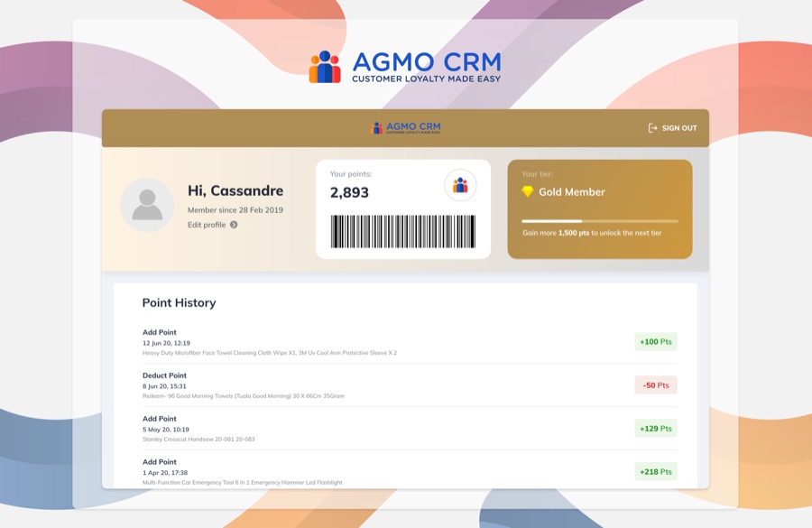Click the -50 Pts badge

point(656,385)
